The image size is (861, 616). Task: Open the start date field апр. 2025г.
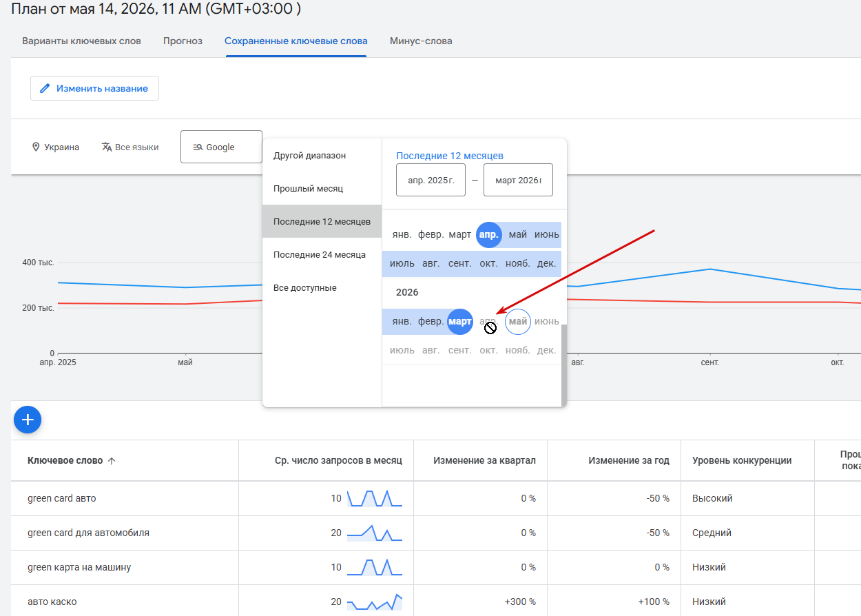[430, 180]
